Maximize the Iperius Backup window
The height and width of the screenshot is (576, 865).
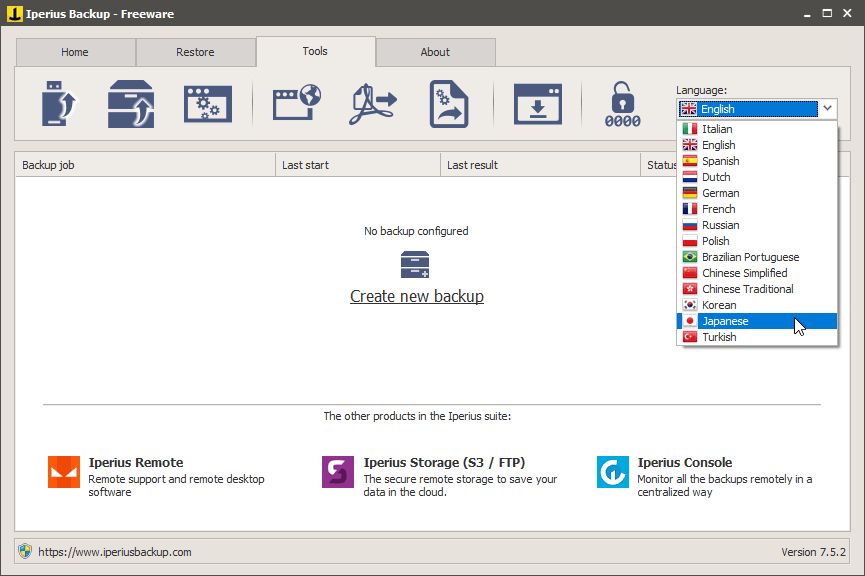827,13
